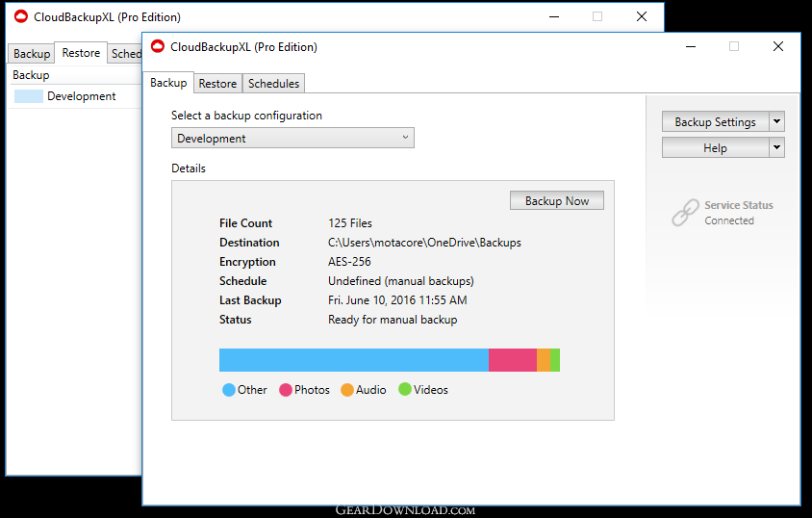This screenshot has width=812, height=518.
Task: Click the Backup column header in back window
Action: click(75, 75)
